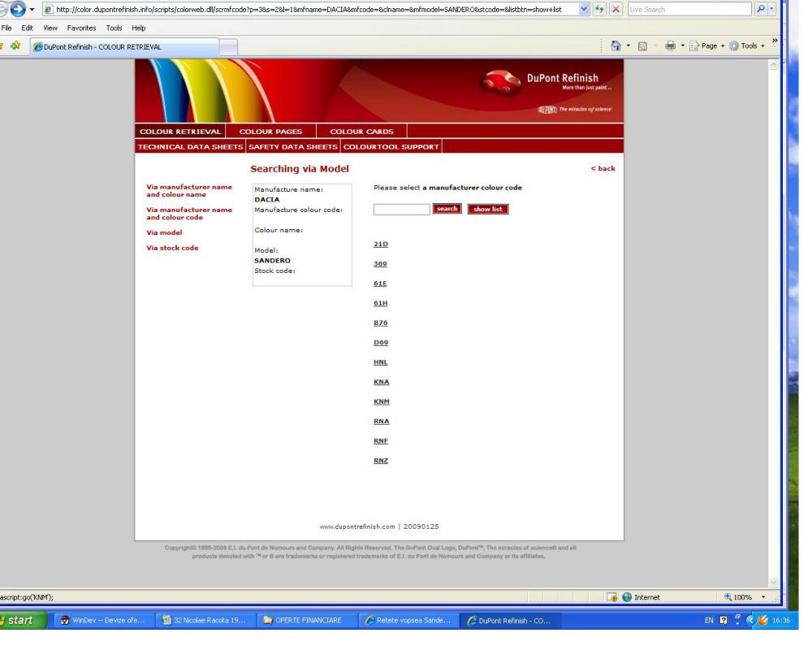
Task: Click the show list button
Action: click(488, 209)
